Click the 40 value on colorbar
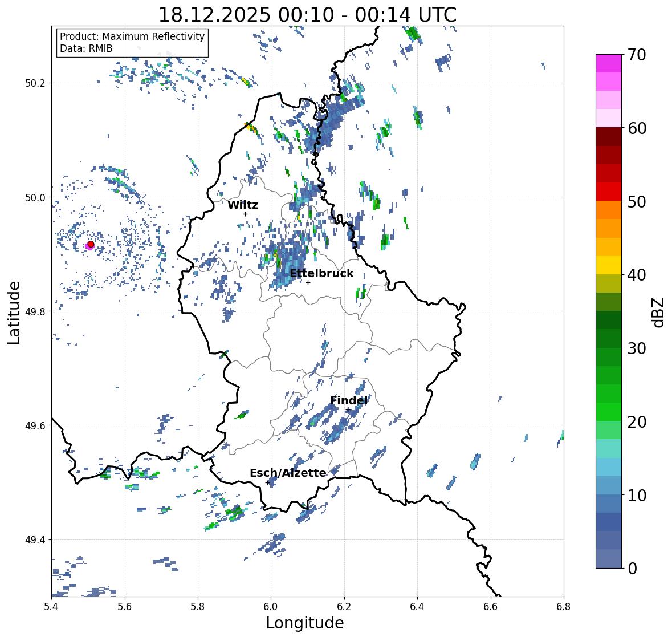 click(x=637, y=275)
